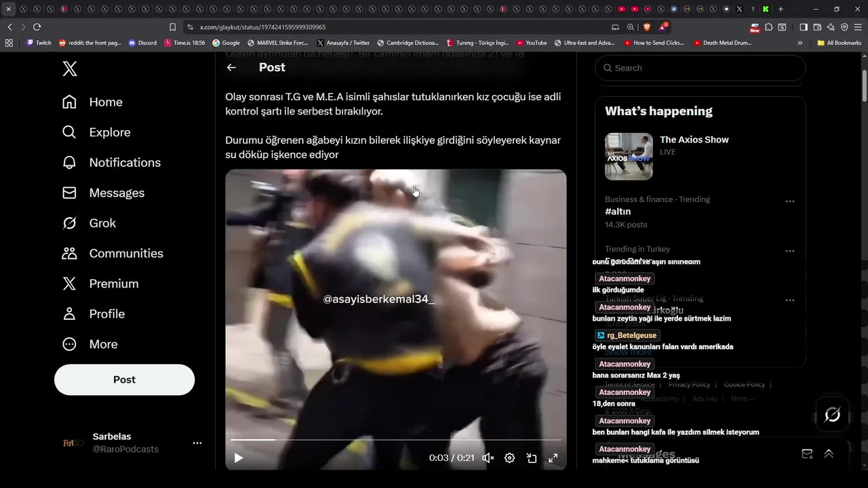Screen dimensions: 868x488
Task: Open Brave Shields lion icon
Action: click(x=647, y=27)
